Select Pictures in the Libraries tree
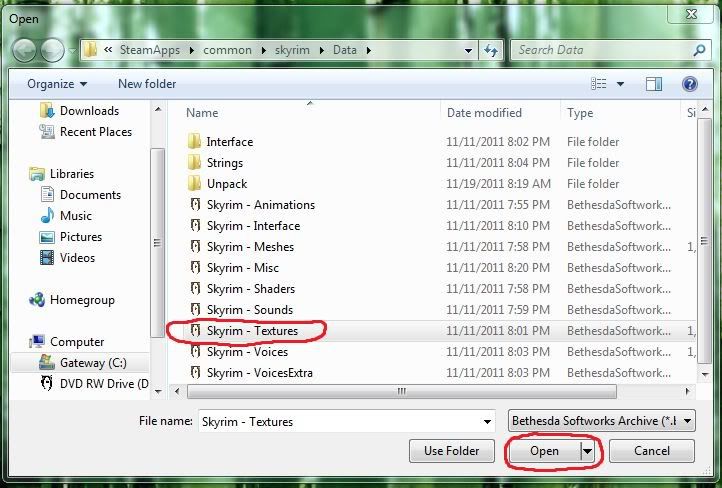The width and height of the screenshot is (722, 488). pyautogui.click(x=81, y=237)
